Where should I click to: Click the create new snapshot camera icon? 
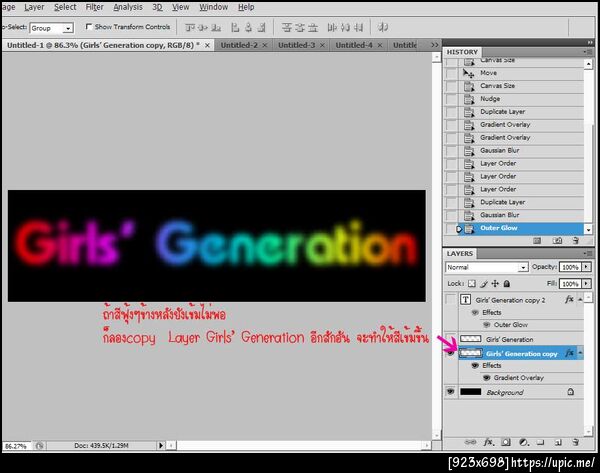point(558,241)
